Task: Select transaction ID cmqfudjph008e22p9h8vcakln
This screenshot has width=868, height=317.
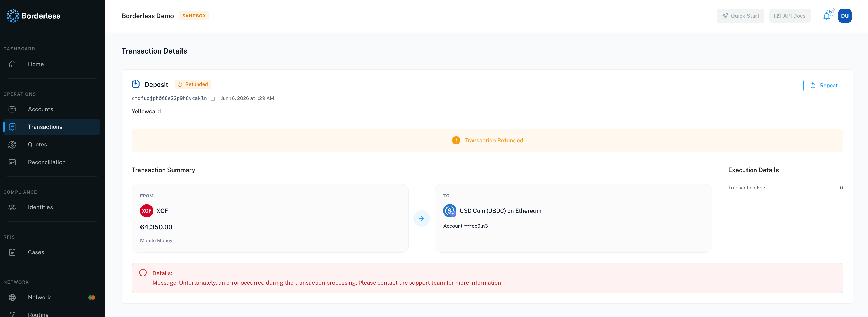Action: (169, 98)
